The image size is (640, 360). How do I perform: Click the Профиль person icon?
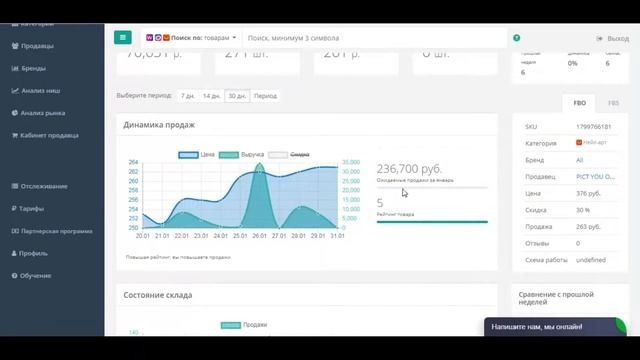click(x=14, y=253)
